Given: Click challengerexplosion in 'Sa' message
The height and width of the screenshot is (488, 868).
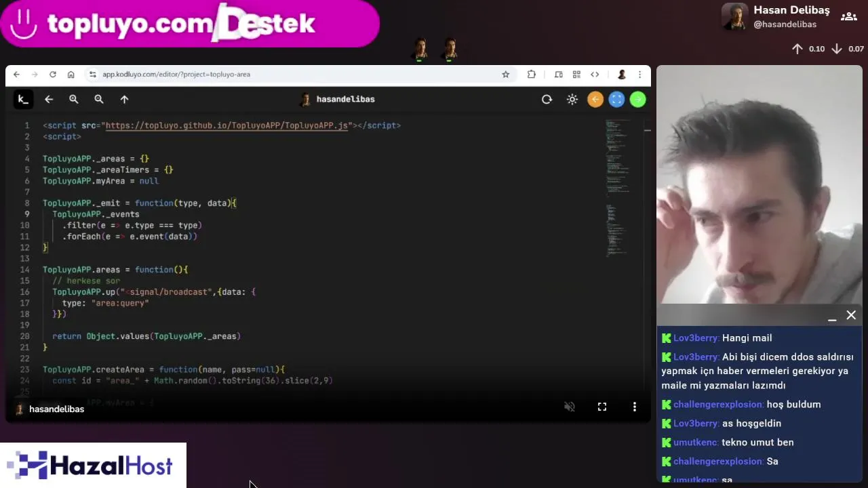Looking at the screenshot, I should [x=718, y=462].
